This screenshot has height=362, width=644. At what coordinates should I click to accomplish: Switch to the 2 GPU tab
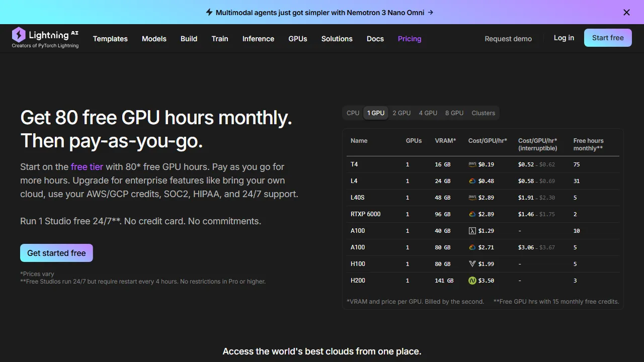401,113
